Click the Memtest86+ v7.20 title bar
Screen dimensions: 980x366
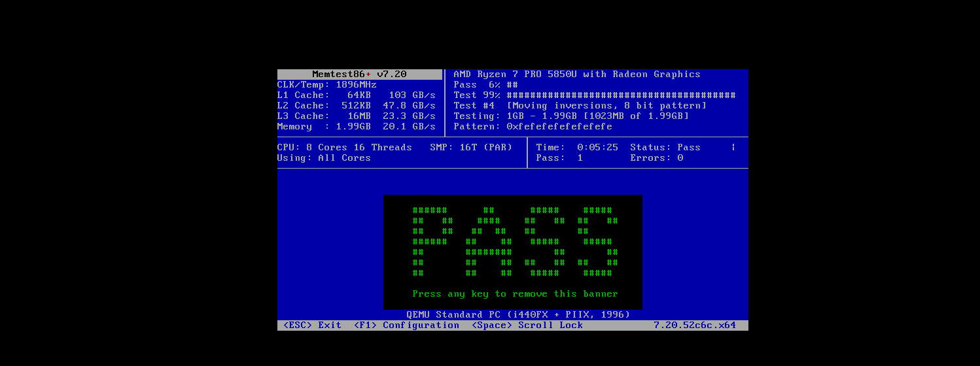359,75
